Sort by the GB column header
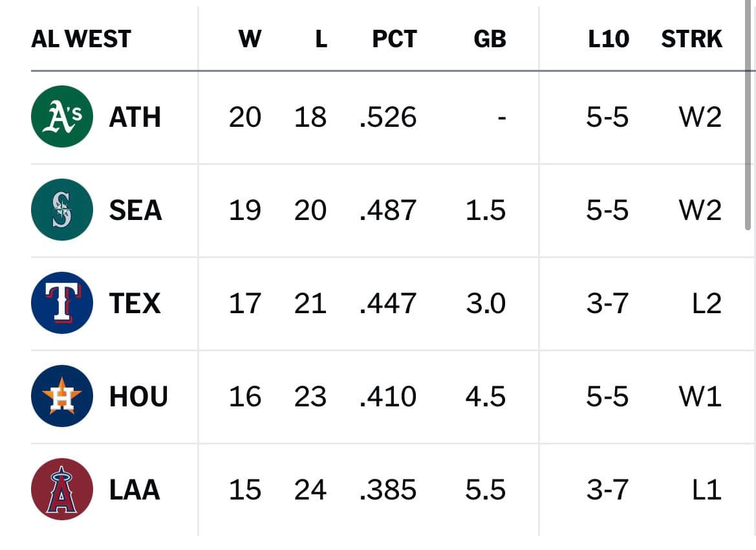The image size is (756, 550). 490,39
